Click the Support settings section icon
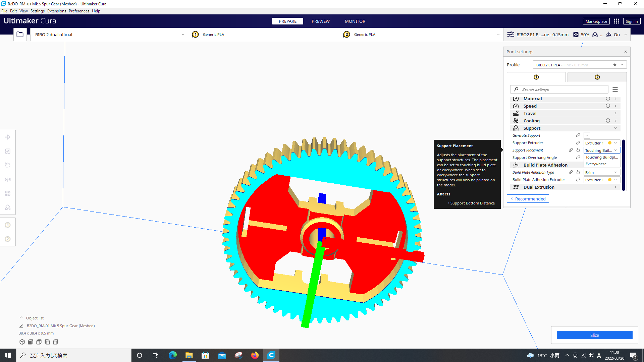This screenshot has height=362, width=644. coord(516,128)
